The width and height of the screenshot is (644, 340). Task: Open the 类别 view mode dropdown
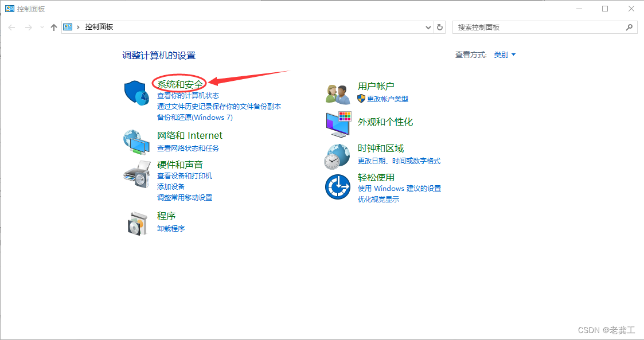click(x=504, y=54)
